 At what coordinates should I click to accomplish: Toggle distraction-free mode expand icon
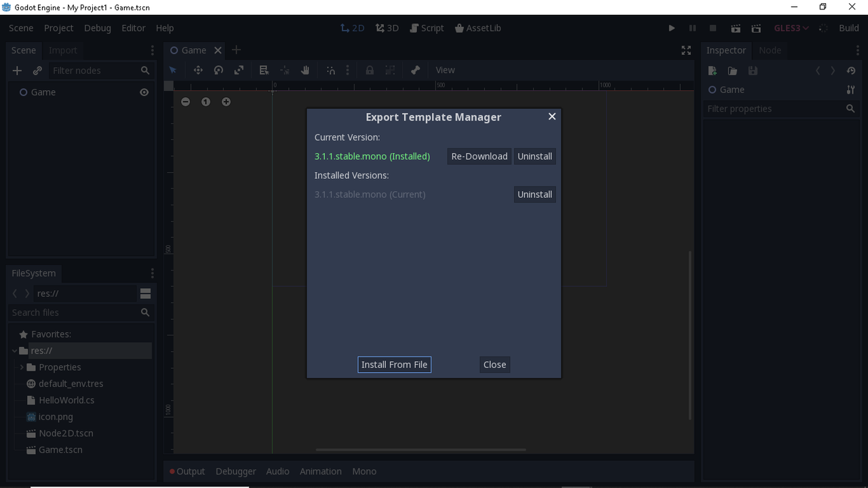[x=686, y=50]
